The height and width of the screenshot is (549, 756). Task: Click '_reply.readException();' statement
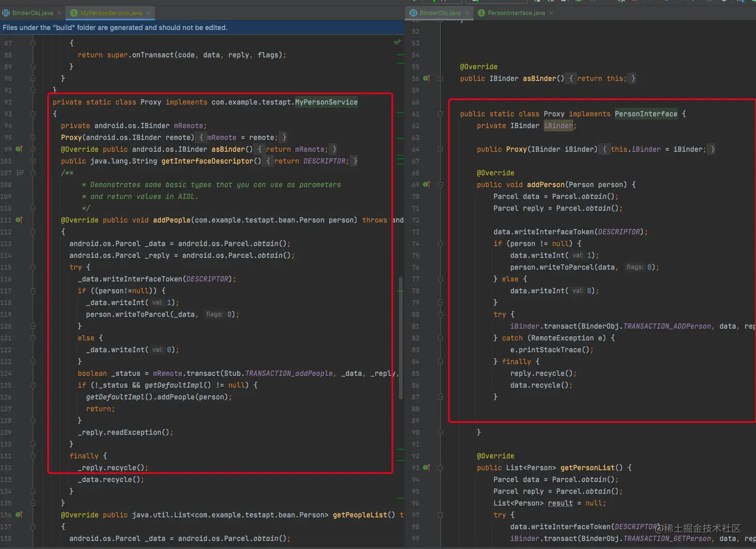125,432
